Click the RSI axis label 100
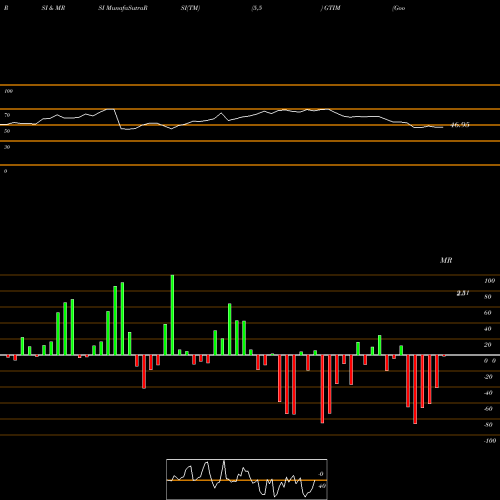The width and height of the screenshot is (500, 500). (8, 91)
